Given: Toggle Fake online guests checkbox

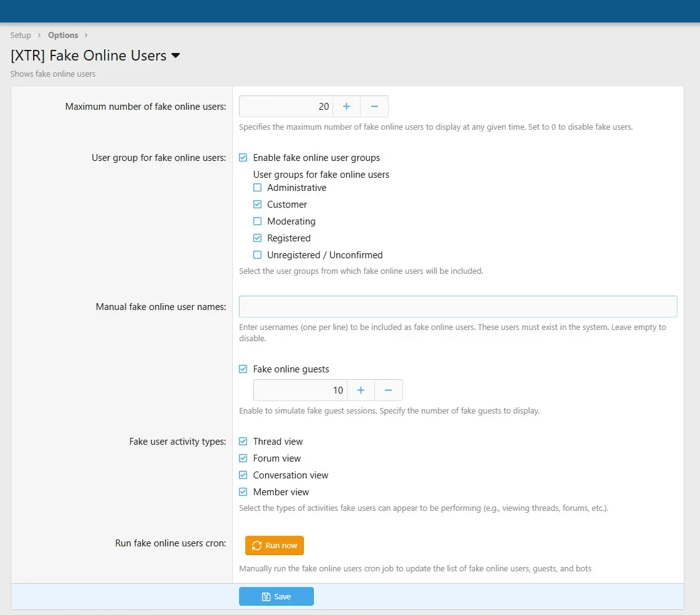Looking at the screenshot, I should tap(243, 369).
